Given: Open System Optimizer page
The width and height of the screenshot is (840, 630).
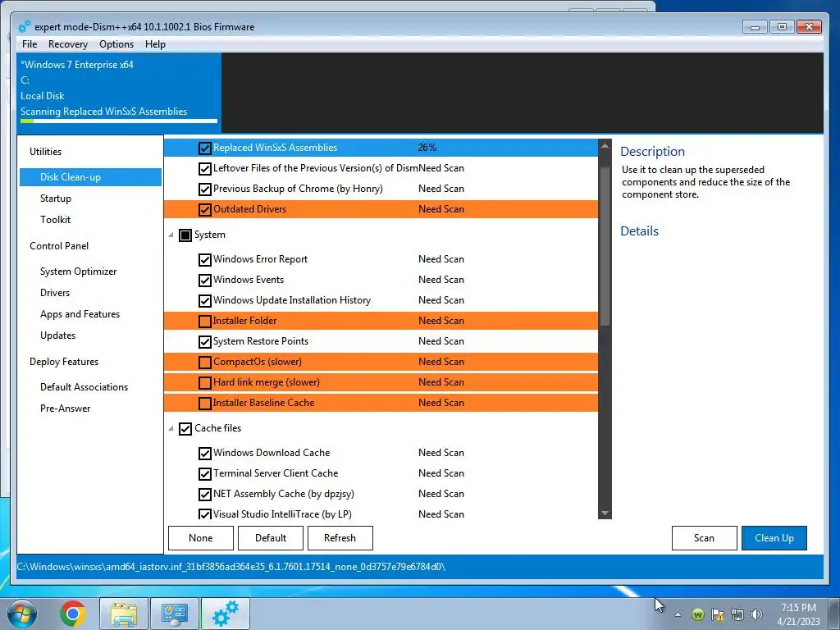Looking at the screenshot, I should [x=78, y=271].
